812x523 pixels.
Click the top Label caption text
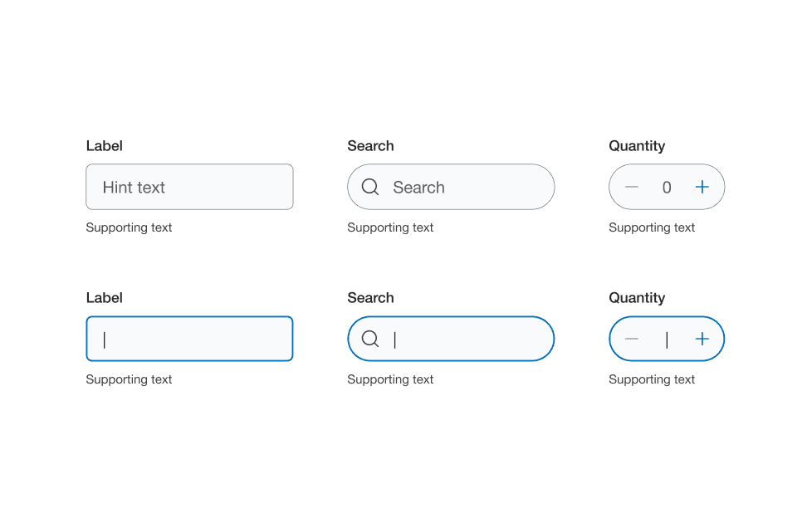pyautogui.click(x=104, y=145)
